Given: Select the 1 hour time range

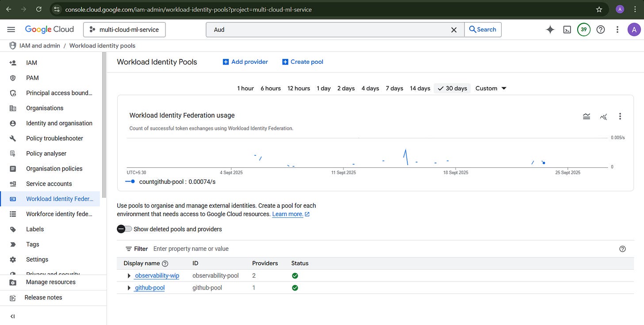Looking at the screenshot, I should pyautogui.click(x=245, y=88).
